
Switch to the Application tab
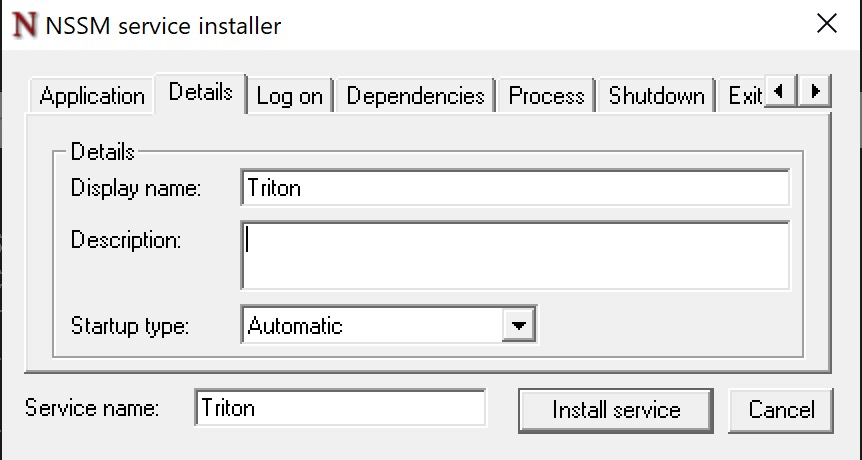(x=92, y=96)
